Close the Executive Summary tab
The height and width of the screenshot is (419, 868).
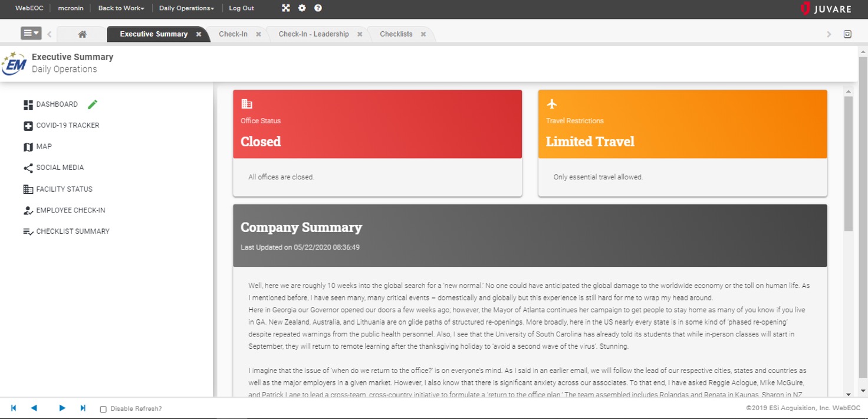click(199, 34)
